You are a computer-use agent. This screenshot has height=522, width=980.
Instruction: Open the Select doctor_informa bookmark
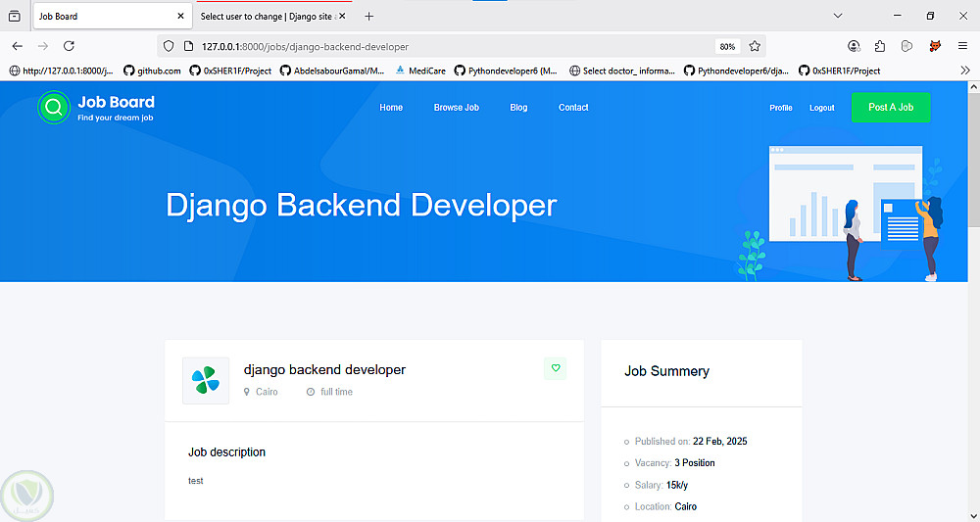tap(622, 71)
